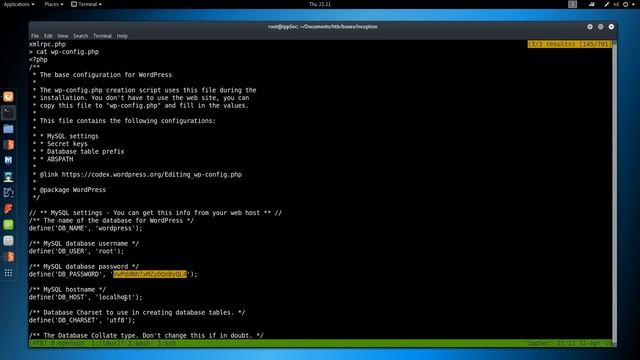
Task: Click the xmlrpc.php text line
Action: [47, 44]
